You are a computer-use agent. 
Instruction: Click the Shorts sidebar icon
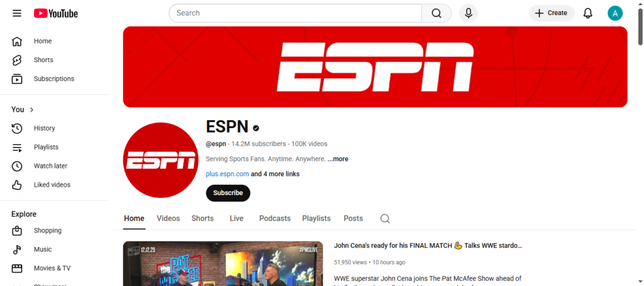coord(17,60)
